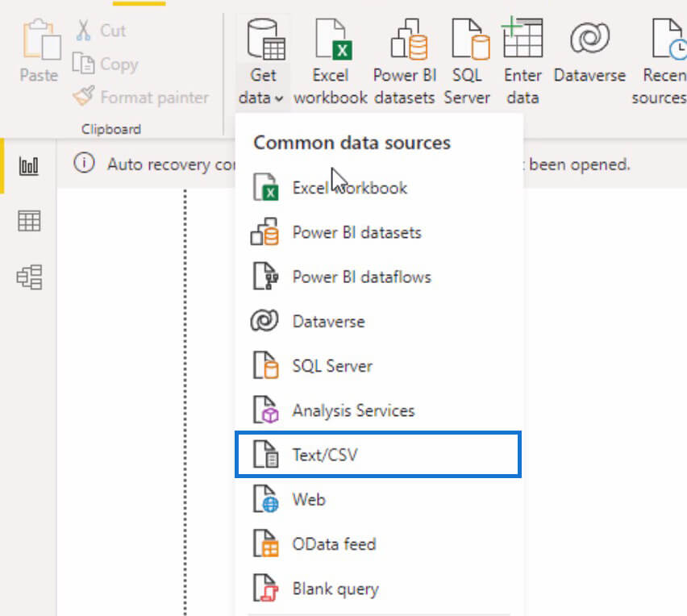Select the Blank query option

378,589
